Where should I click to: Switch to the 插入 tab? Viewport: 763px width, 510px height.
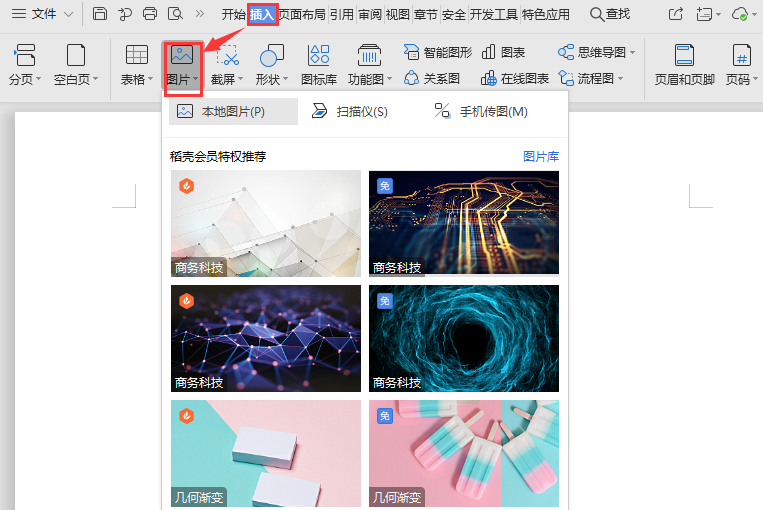coord(262,15)
